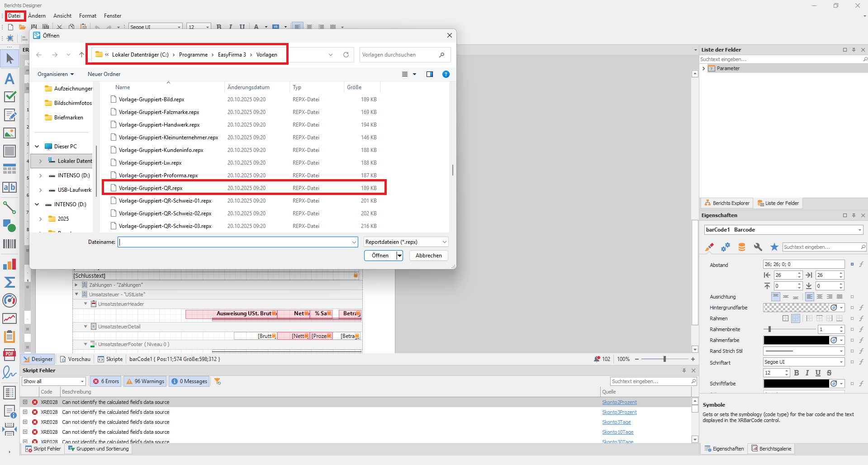Screen dimensions: 868x465
Task: Click the Rahmenfarbe black color swatch
Action: coord(796,340)
